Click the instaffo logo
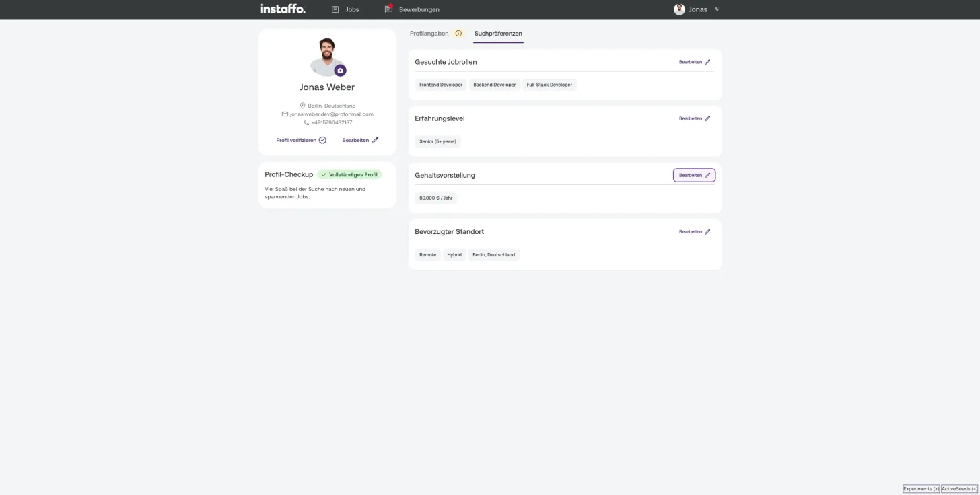 (x=283, y=9)
